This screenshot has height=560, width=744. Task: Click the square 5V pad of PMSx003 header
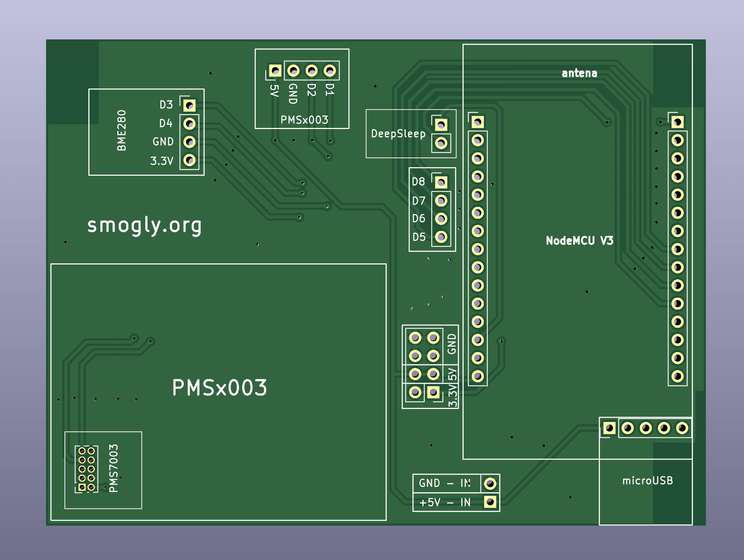pyautogui.click(x=275, y=70)
